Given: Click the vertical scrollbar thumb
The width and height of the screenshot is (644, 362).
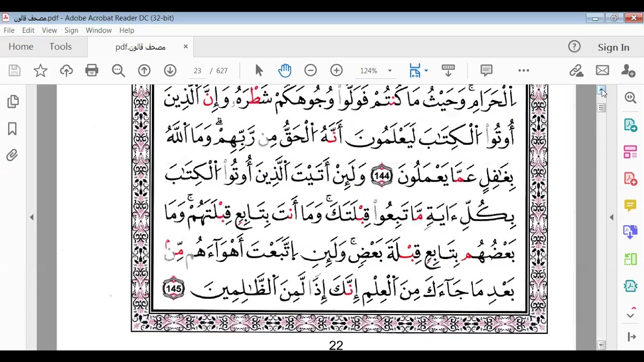Looking at the screenshot, I should pos(601,108).
